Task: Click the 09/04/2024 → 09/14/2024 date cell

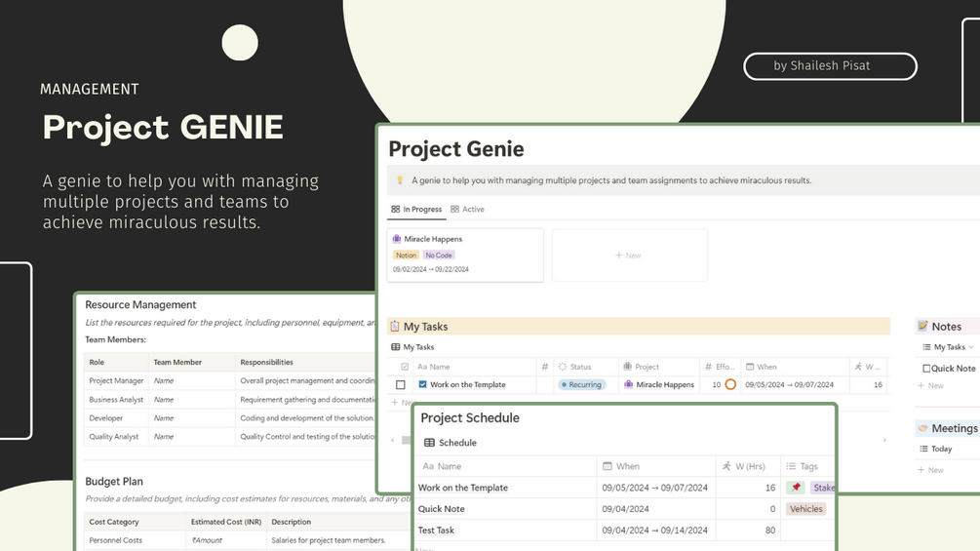Action: [655, 530]
